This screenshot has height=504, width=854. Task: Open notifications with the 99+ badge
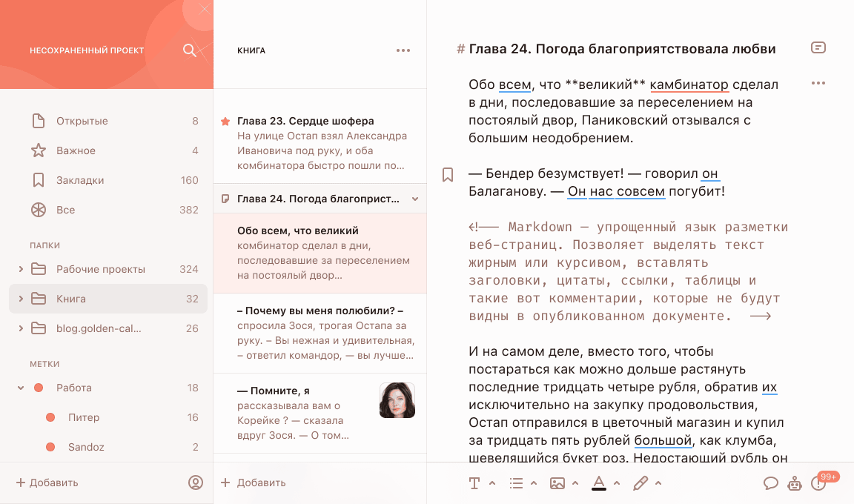point(819,483)
